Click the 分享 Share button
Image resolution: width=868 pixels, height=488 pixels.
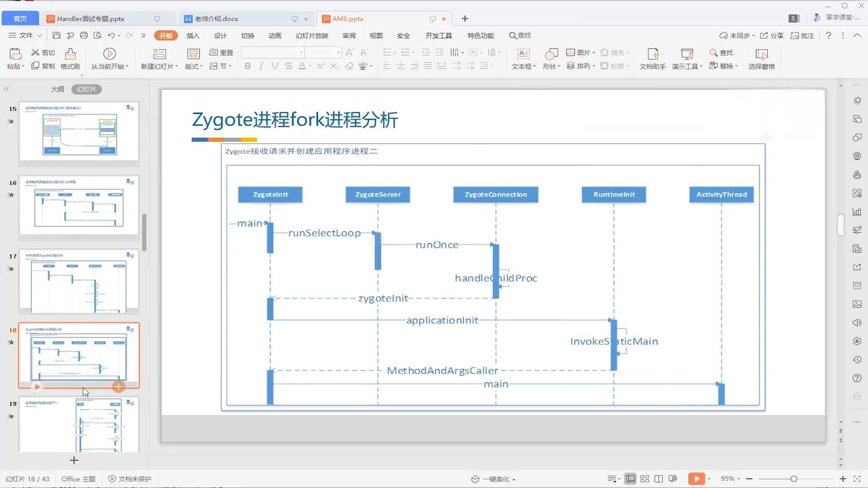[772, 35]
